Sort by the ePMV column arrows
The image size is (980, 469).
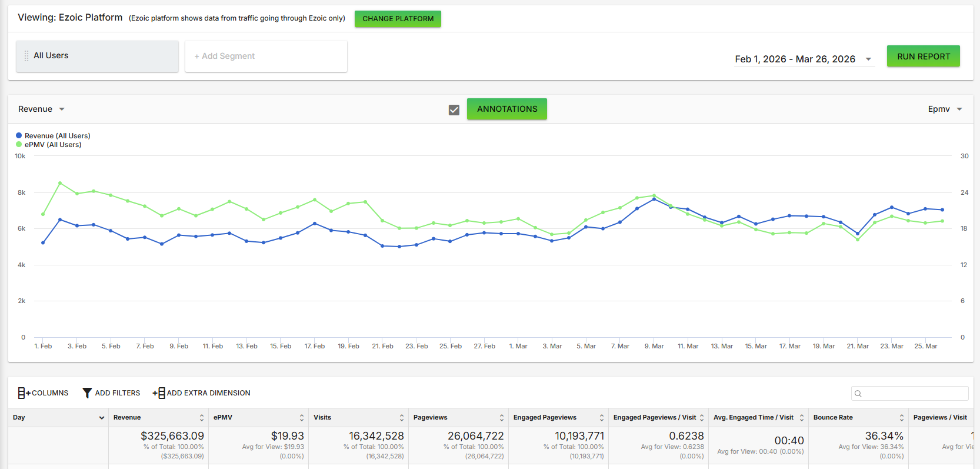coord(302,418)
